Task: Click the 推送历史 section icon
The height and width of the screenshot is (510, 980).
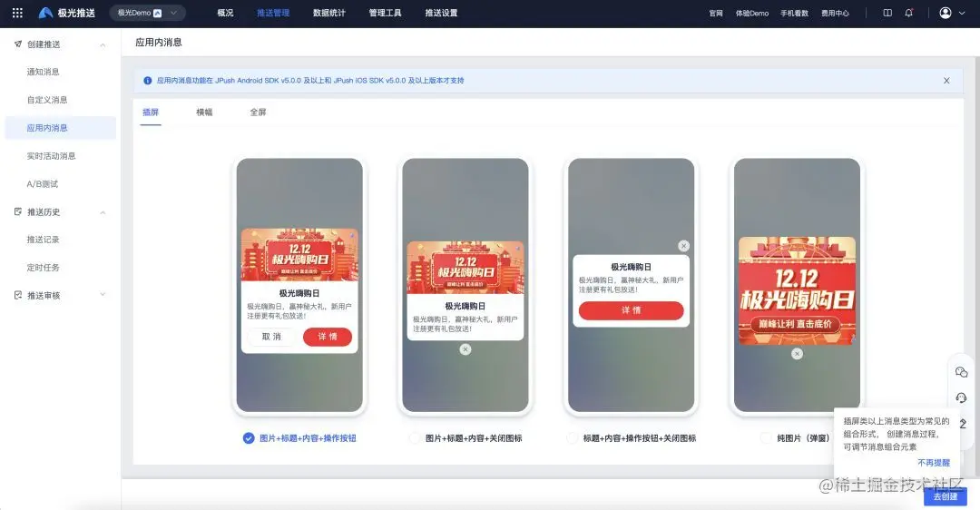Action: (18, 211)
